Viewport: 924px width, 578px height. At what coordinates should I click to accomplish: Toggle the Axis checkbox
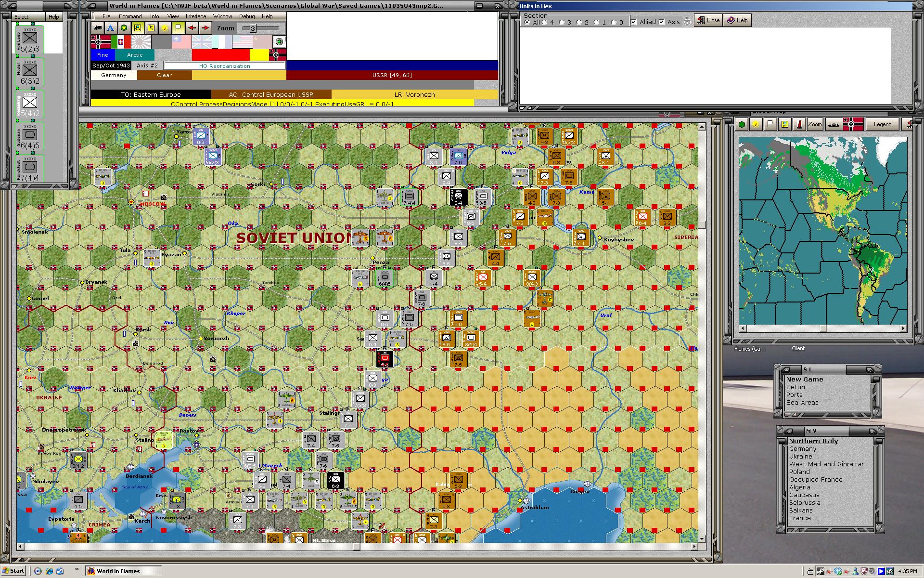click(662, 22)
